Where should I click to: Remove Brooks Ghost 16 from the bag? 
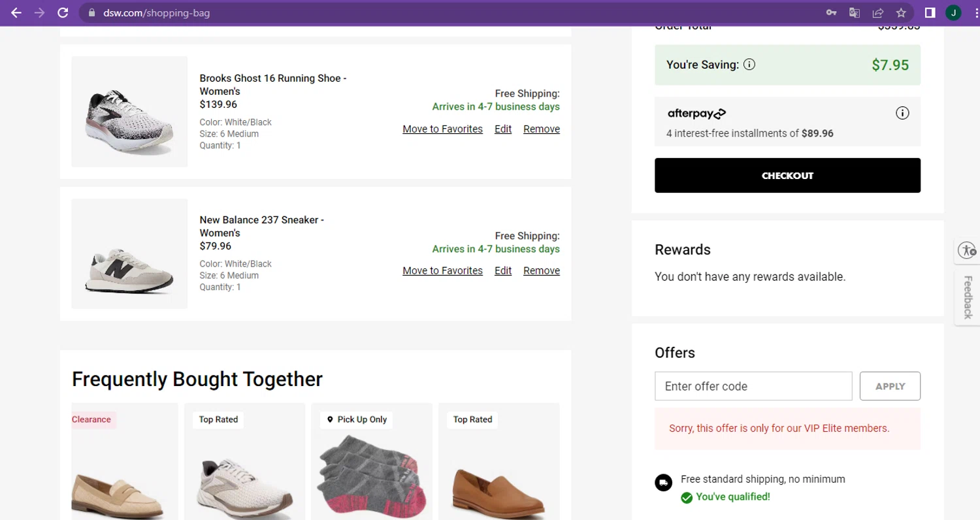pos(542,129)
